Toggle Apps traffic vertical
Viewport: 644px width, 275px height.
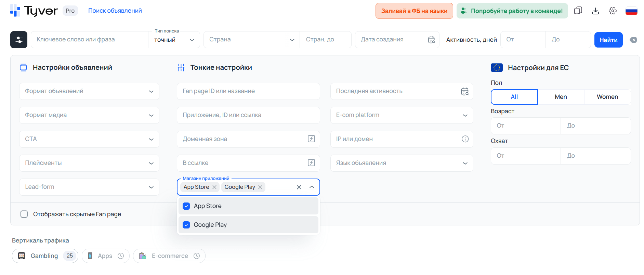coord(106,256)
